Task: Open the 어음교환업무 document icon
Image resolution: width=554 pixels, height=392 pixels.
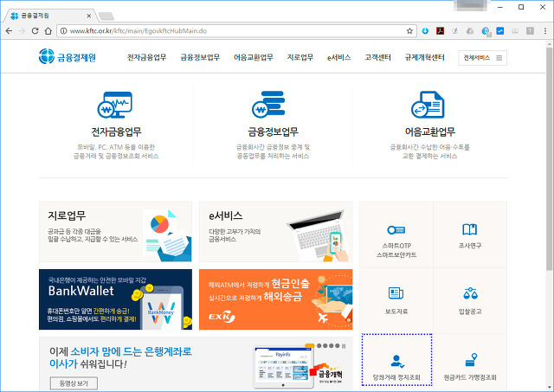Action: (428, 105)
